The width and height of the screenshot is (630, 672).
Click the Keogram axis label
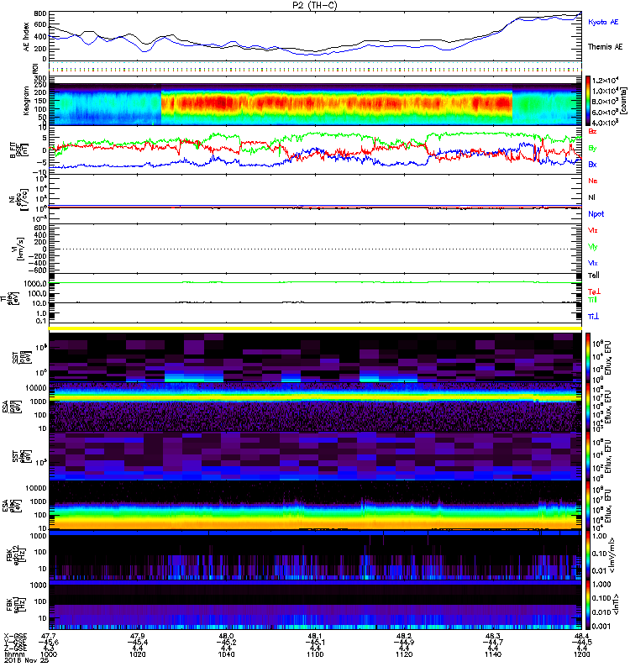(27, 101)
